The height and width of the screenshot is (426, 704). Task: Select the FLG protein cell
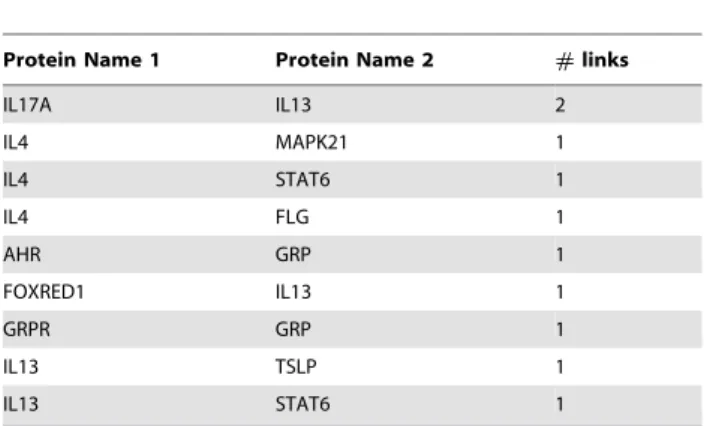(x=292, y=217)
